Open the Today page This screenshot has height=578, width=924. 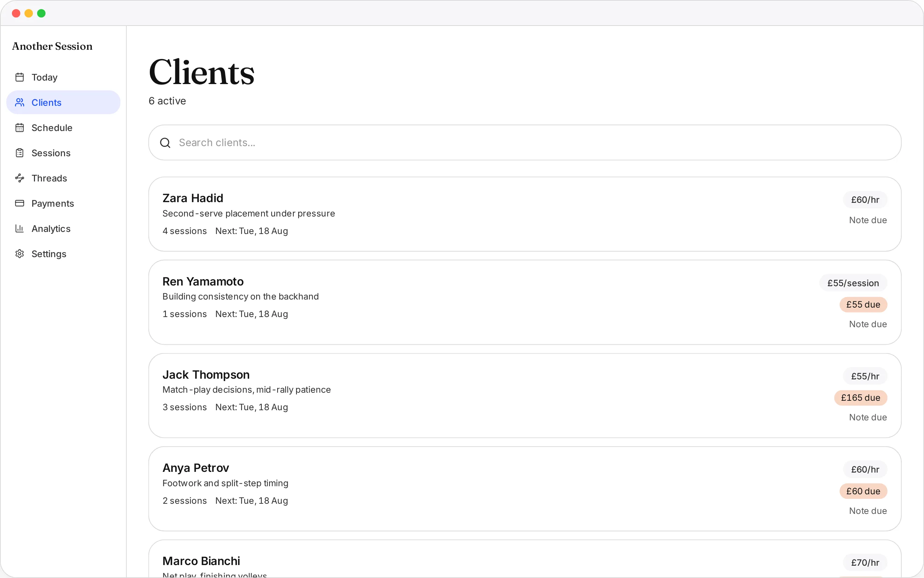(63, 77)
